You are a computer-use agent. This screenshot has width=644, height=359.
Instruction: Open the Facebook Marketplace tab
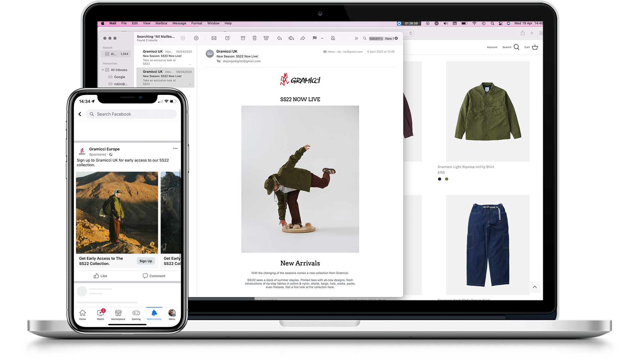[x=118, y=315]
